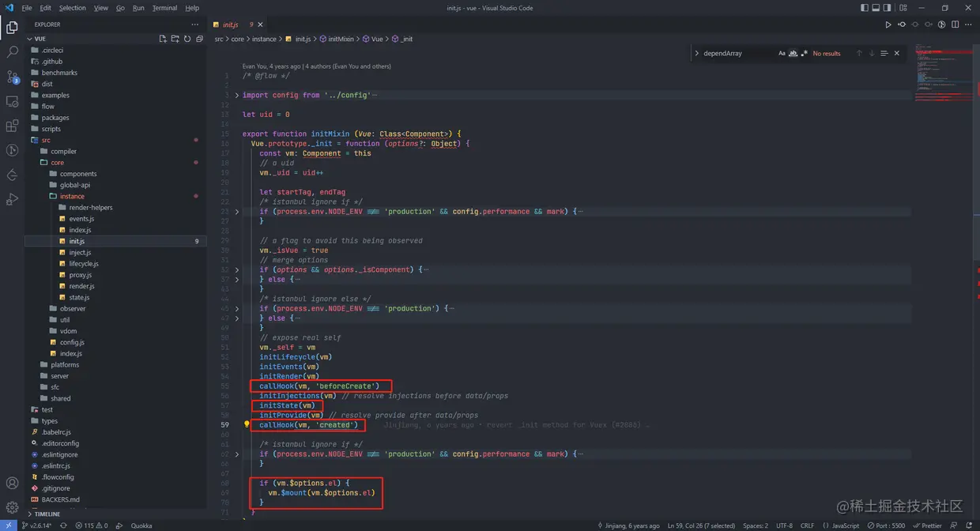Toggle Panel visibility in title bar
Viewport: 980px width, 531px height.
pyautogui.click(x=876, y=8)
